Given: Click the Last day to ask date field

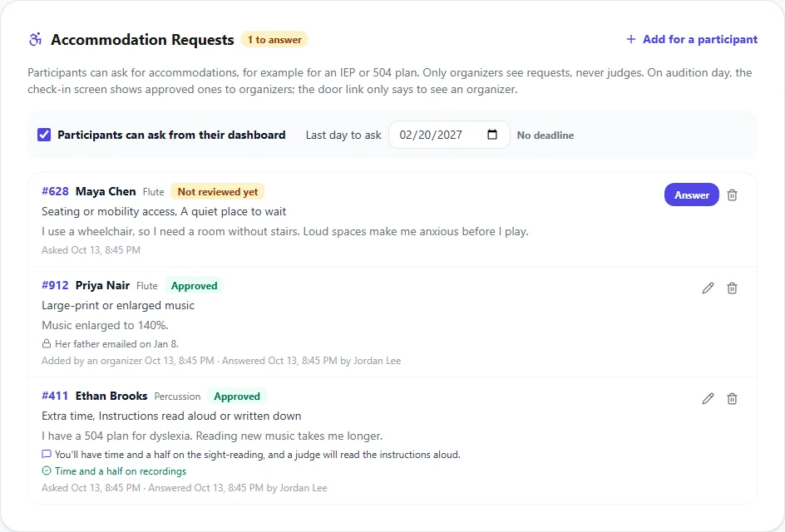Looking at the screenshot, I should [449, 135].
